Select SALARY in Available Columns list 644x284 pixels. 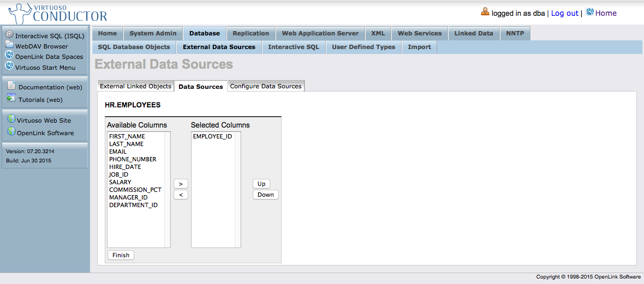tap(120, 182)
